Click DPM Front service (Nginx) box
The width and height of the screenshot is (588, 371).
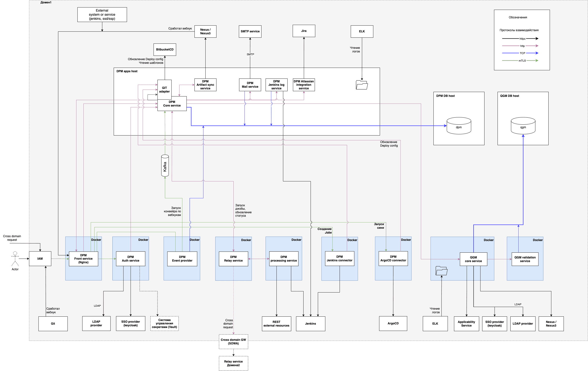coord(83,258)
